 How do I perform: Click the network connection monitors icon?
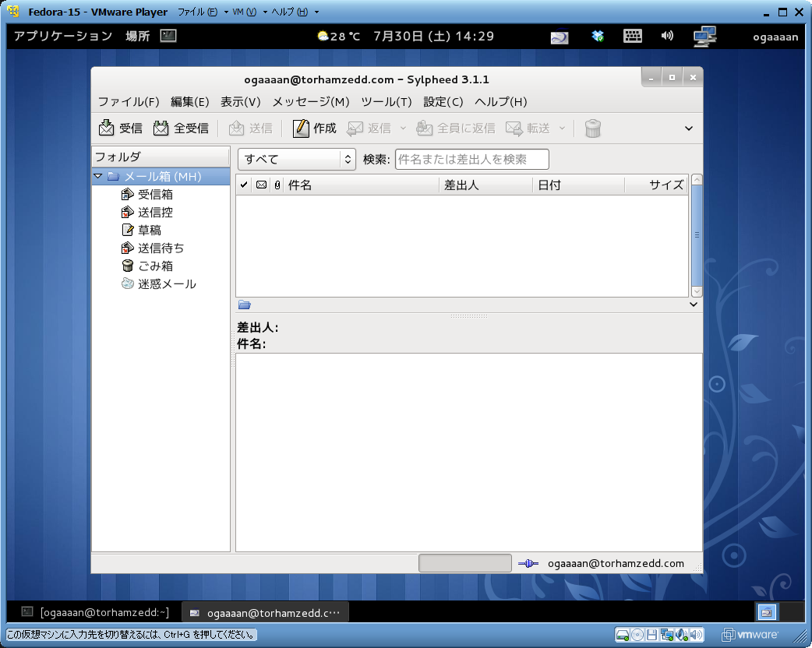[704, 37]
